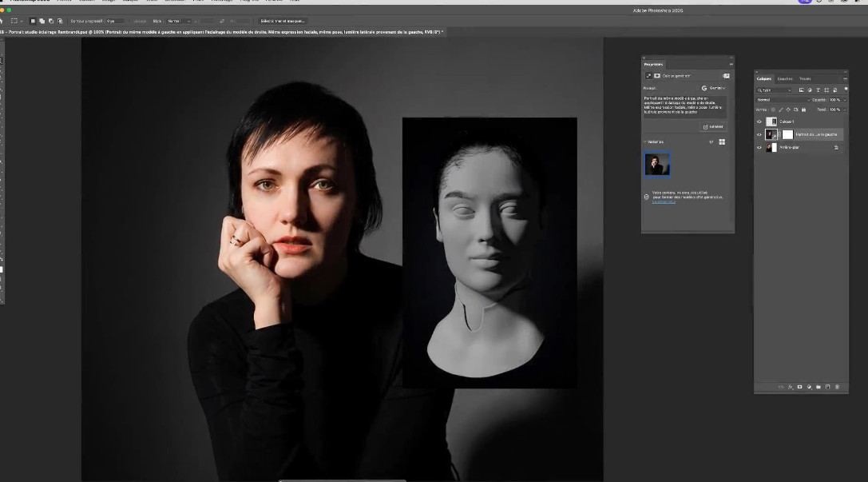Switch to the Couches tab
868x482 pixels.
(786, 78)
